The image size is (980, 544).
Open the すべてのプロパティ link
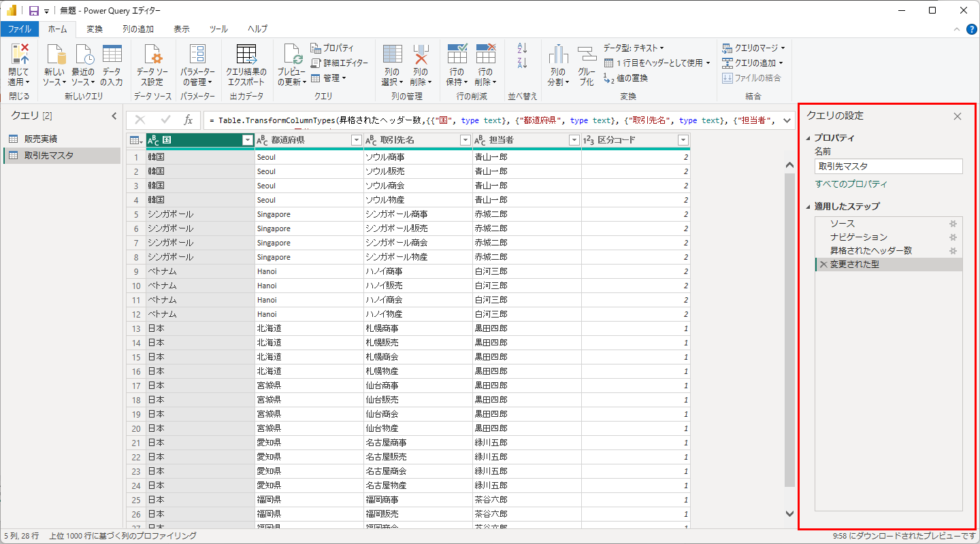pyautogui.click(x=851, y=184)
